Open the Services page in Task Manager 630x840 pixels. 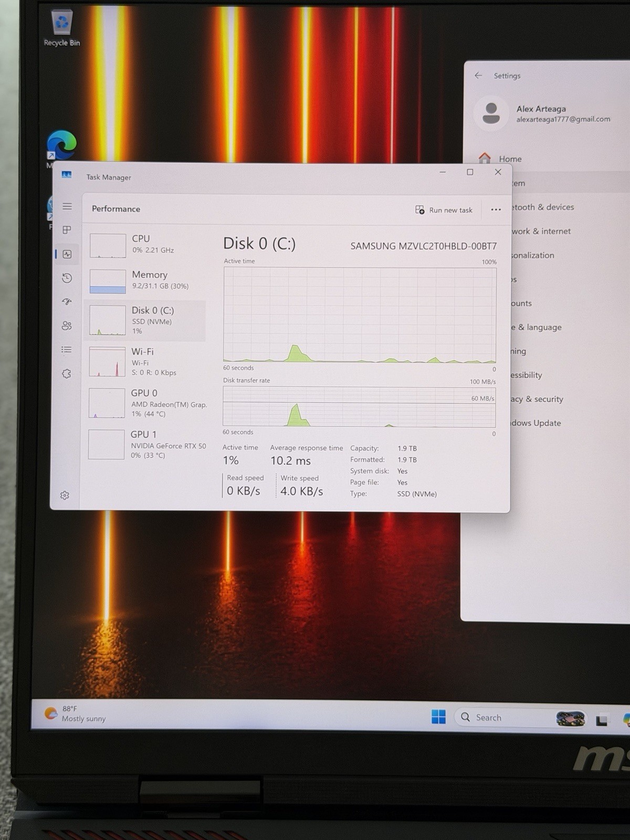click(66, 374)
